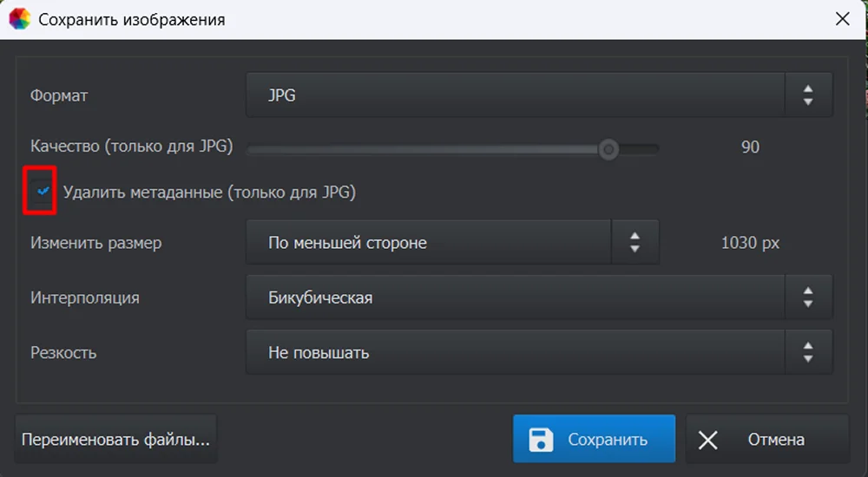Open the Не повышать sharpness dropdown
This screenshot has height=477, width=868.
pos(539,352)
